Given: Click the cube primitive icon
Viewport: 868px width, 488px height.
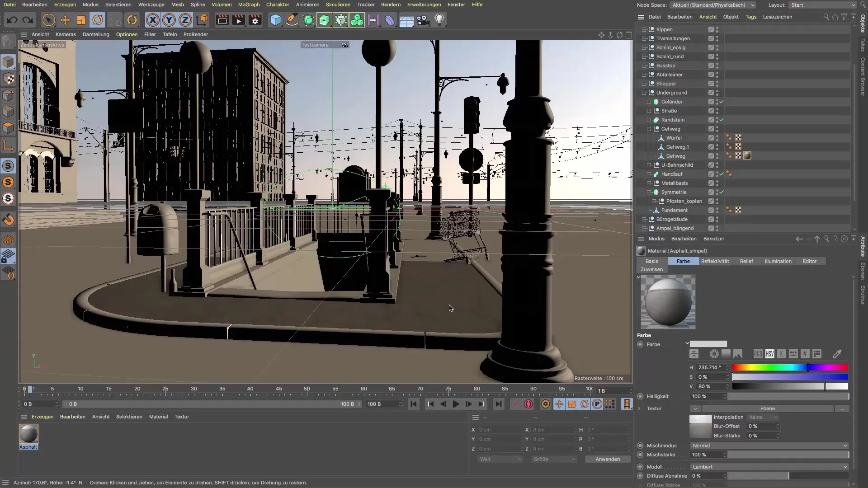Looking at the screenshot, I should point(275,20).
